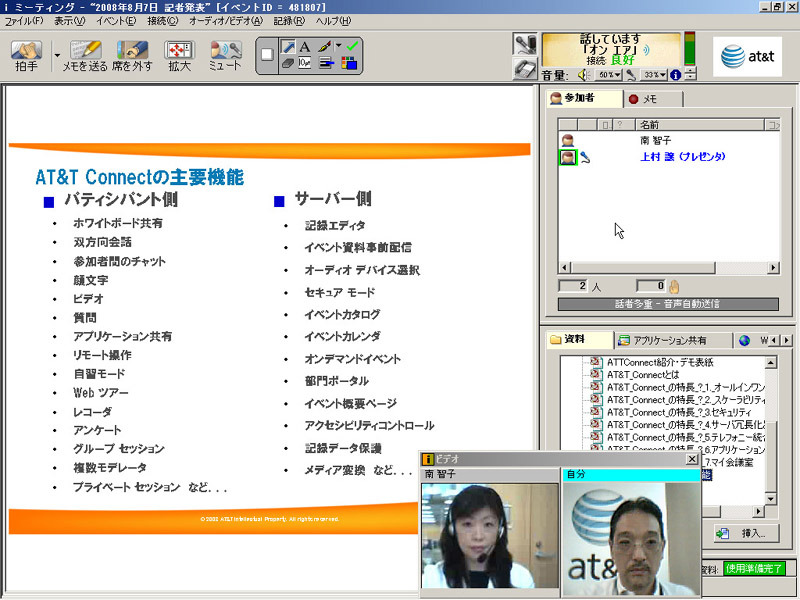
Task: Click materials list scroll-down arrow
Action: [x=771, y=498]
